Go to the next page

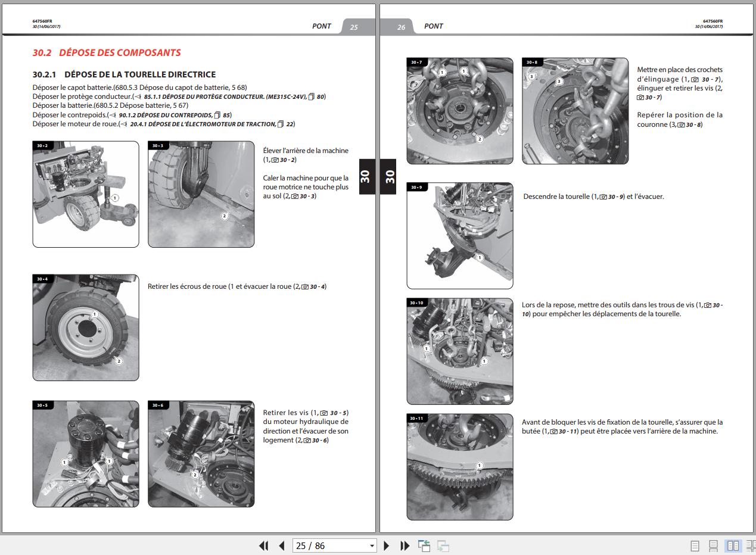click(386, 545)
